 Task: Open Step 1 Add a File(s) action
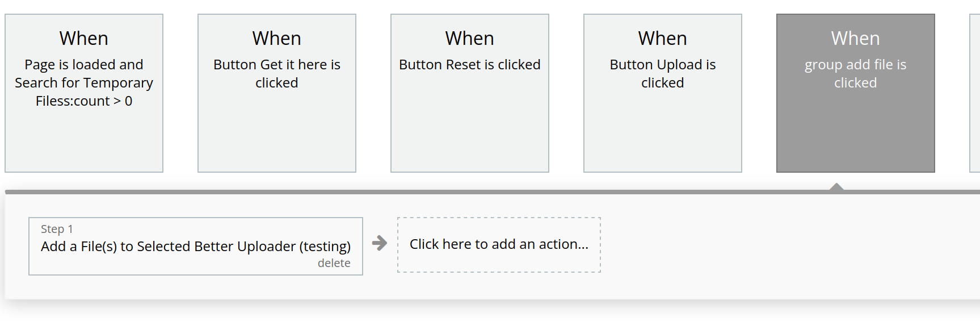coord(196,246)
